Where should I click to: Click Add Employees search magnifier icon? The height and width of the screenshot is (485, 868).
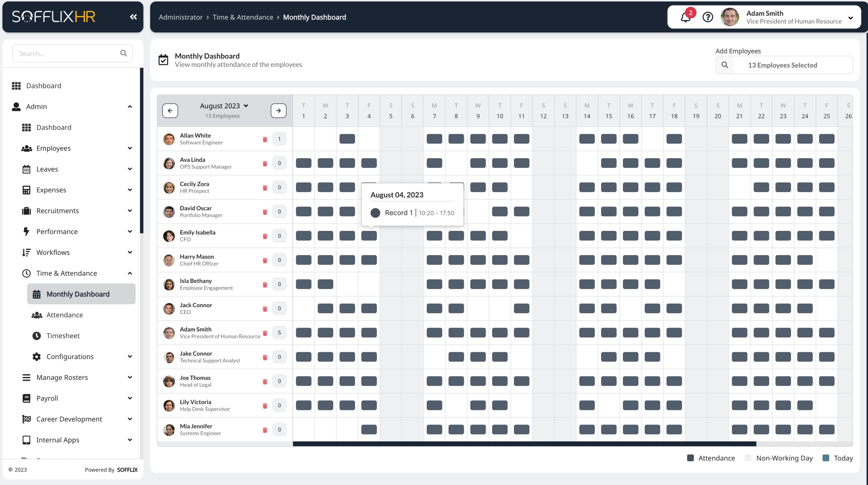[x=725, y=65]
